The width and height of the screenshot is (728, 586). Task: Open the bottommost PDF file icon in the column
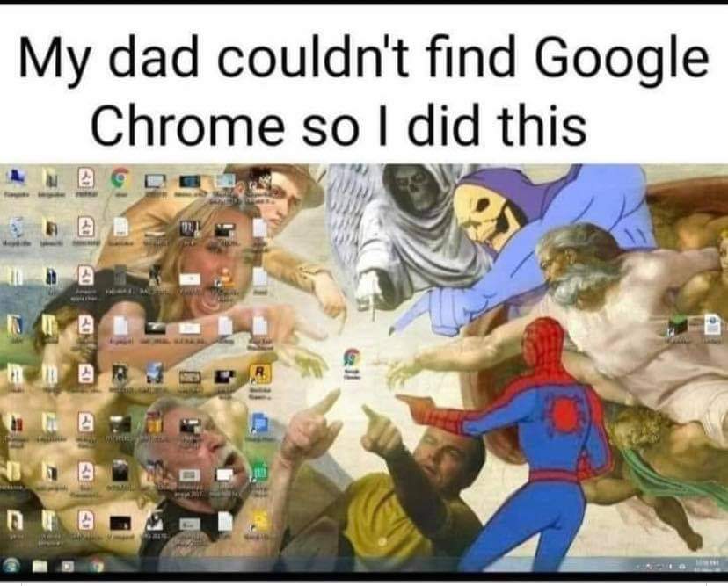coord(85,520)
